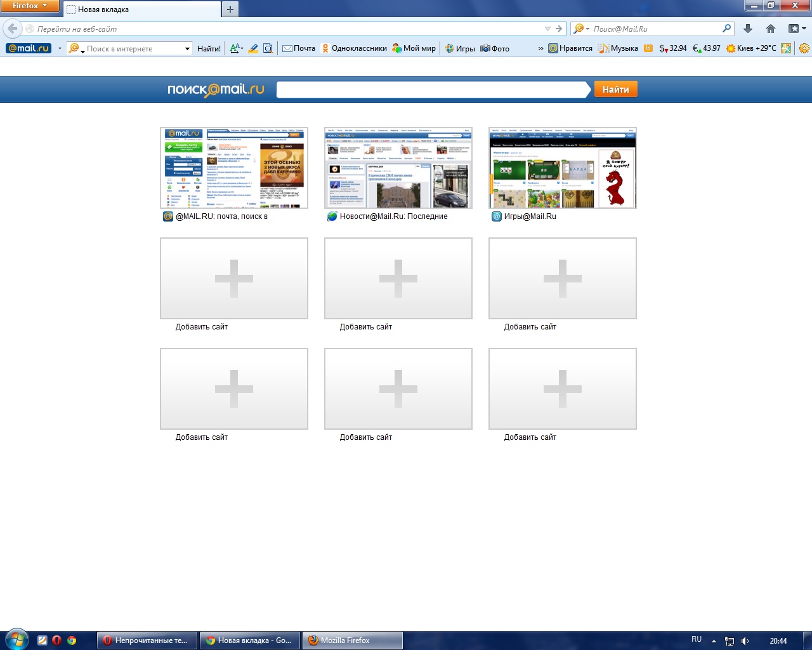Image resolution: width=812 pixels, height=650 pixels.
Task: Click the magnifier in the Firefox search box
Action: point(726,29)
